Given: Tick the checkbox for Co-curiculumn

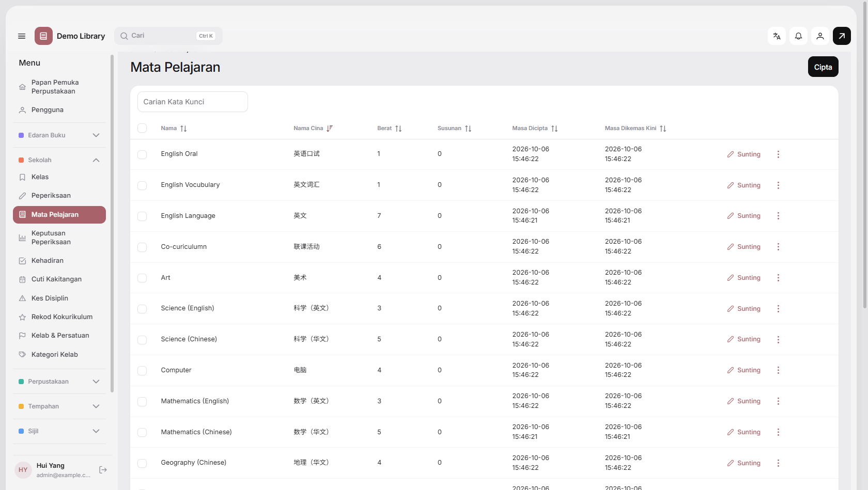Looking at the screenshot, I should click(142, 247).
